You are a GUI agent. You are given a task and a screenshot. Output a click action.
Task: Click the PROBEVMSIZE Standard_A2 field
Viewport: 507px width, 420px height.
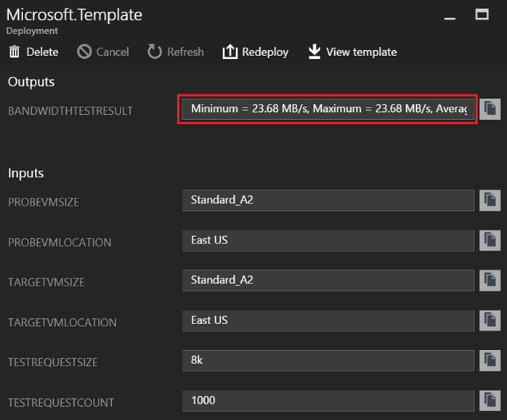tap(328, 201)
